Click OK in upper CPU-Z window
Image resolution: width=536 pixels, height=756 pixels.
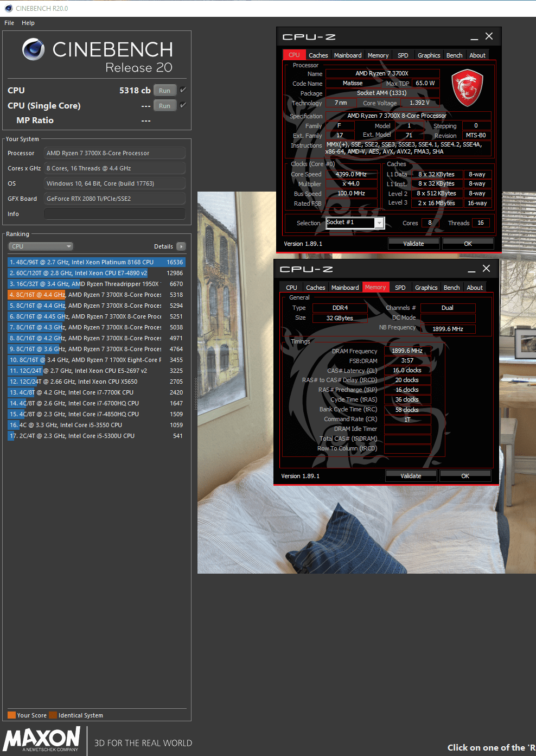point(468,244)
